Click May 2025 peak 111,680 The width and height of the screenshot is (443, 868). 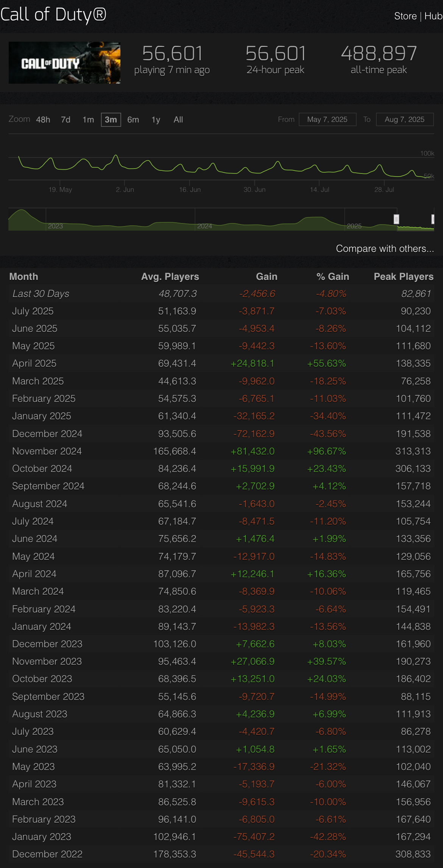click(x=413, y=346)
